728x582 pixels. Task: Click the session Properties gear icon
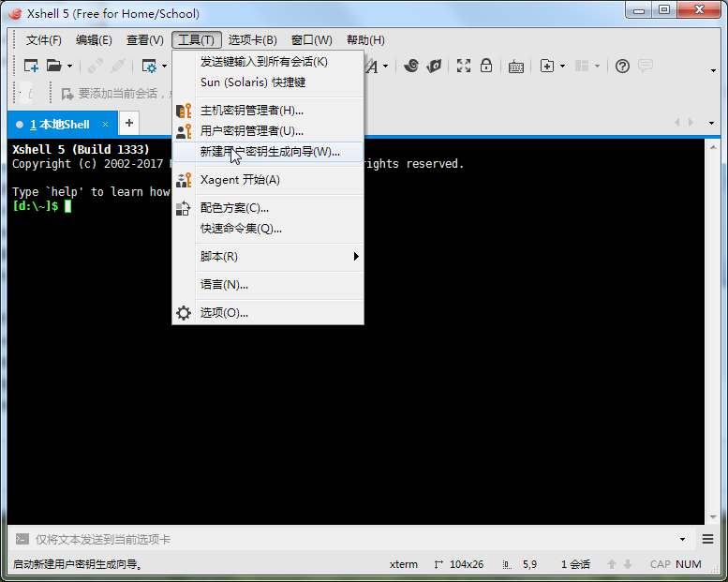(x=149, y=66)
